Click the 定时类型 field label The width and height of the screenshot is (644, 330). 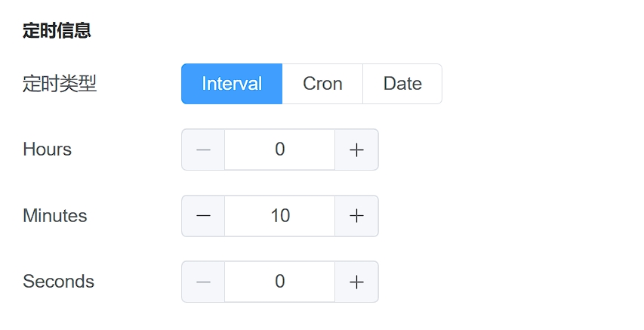pyautogui.click(x=60, y=84)
